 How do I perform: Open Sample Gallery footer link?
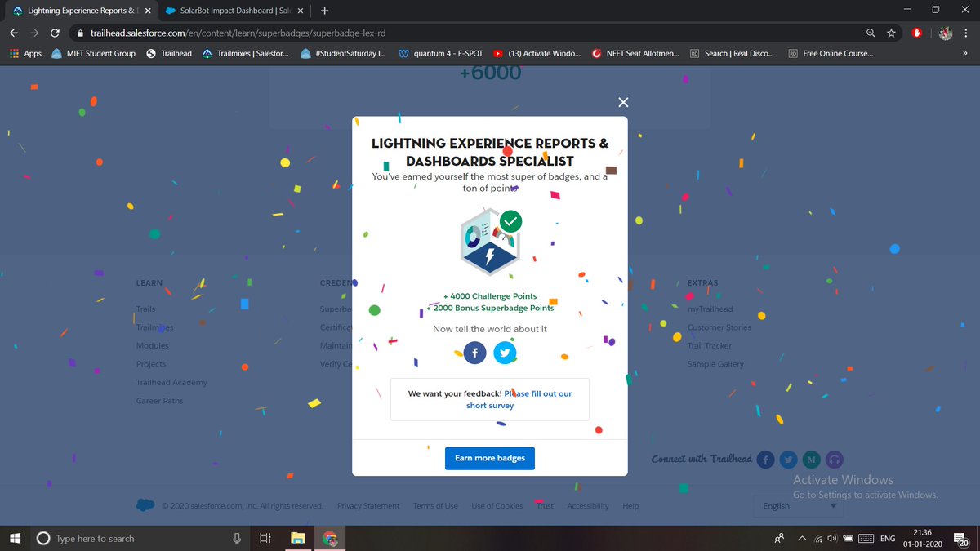pyautogui.click(x=715, y=364)
